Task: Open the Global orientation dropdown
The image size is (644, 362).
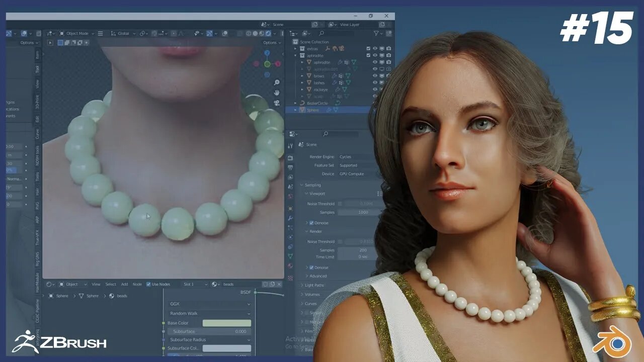Action: pos(123,34)
